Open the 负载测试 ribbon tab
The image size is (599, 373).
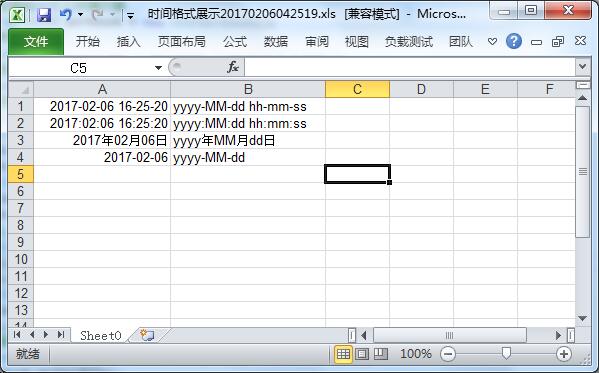[x=409, y=41]
